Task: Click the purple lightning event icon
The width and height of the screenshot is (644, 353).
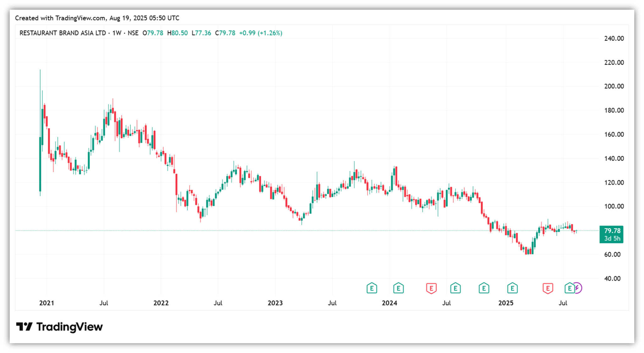Action: pyautogui.click(x=578, y=288)
